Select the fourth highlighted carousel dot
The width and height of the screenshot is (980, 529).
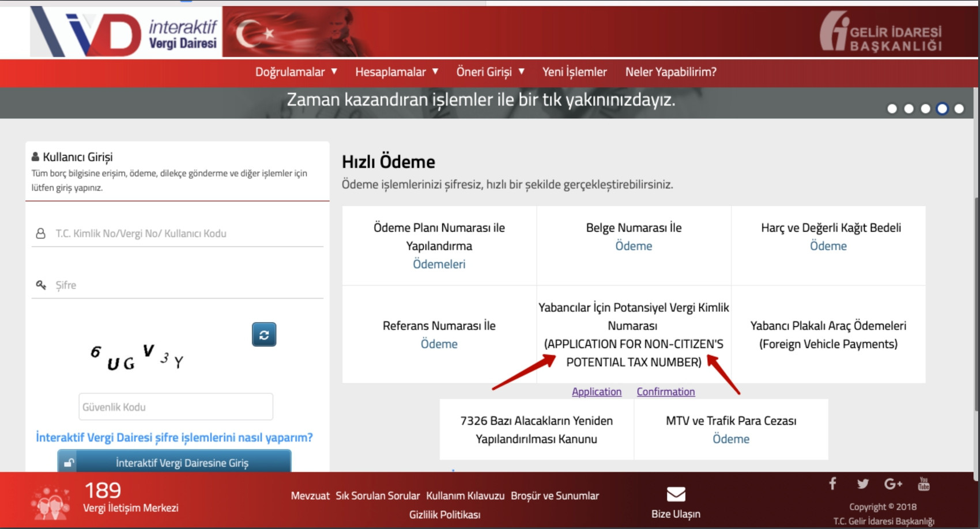tap(942, 109)
